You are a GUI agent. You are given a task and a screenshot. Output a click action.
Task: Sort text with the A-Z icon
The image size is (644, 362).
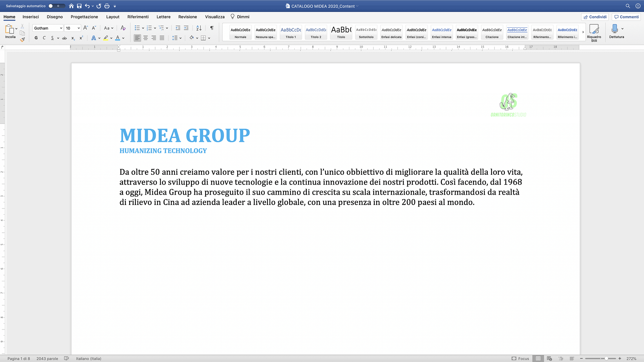[x=199, y=28]
